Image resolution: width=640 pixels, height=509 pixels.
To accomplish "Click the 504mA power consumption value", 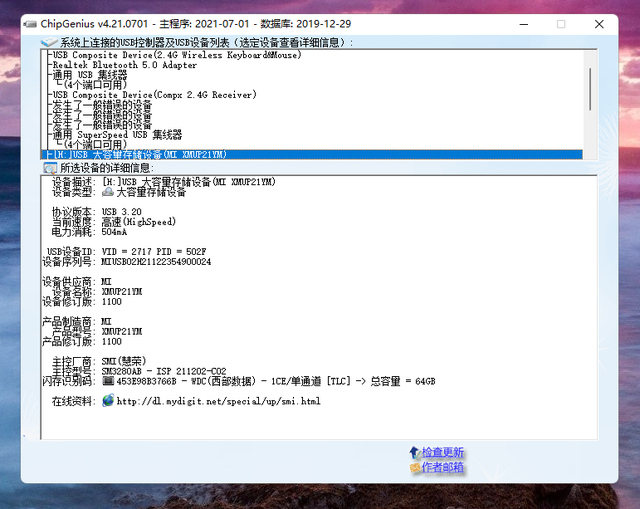I will click(114, 232).
